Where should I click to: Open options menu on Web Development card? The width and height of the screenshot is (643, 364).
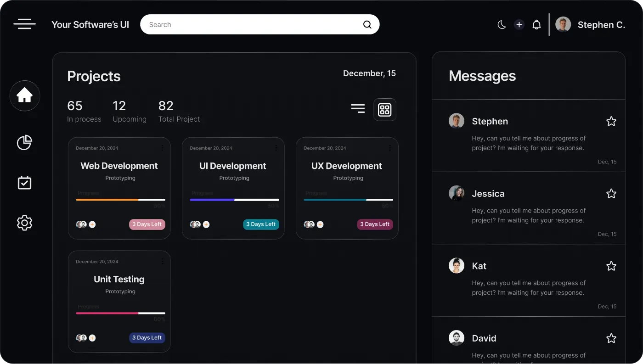(162, 148)
